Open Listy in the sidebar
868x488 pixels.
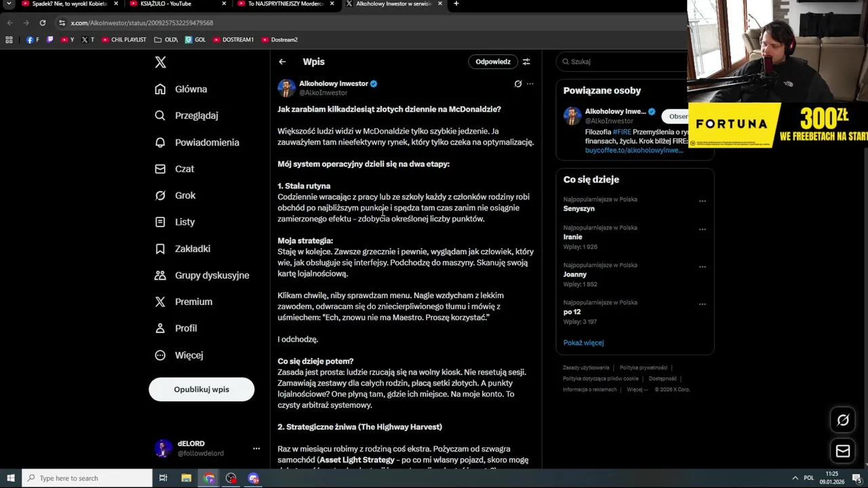[175, 222]
